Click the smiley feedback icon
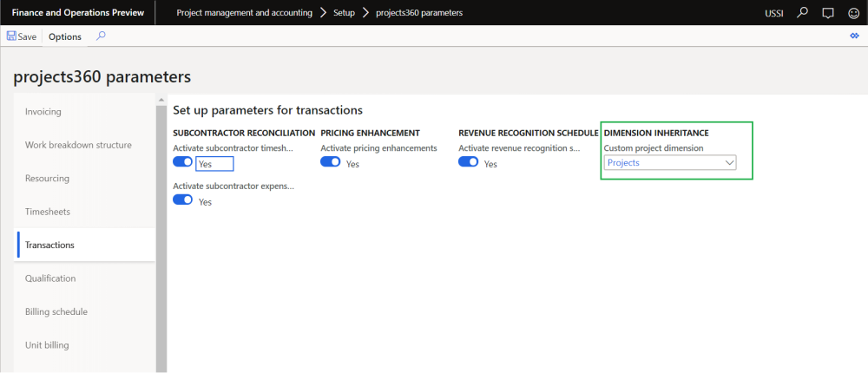 (853, 13)
